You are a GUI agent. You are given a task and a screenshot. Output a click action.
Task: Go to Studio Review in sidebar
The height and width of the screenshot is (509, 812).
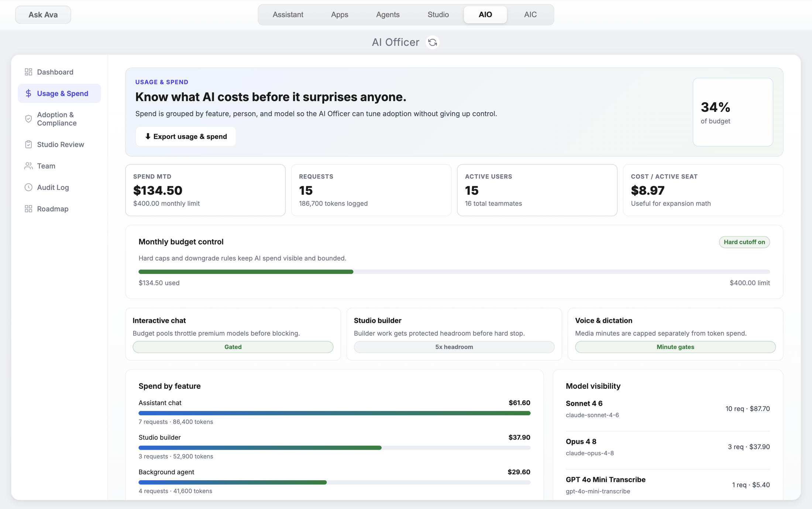[x=59, y=144]
